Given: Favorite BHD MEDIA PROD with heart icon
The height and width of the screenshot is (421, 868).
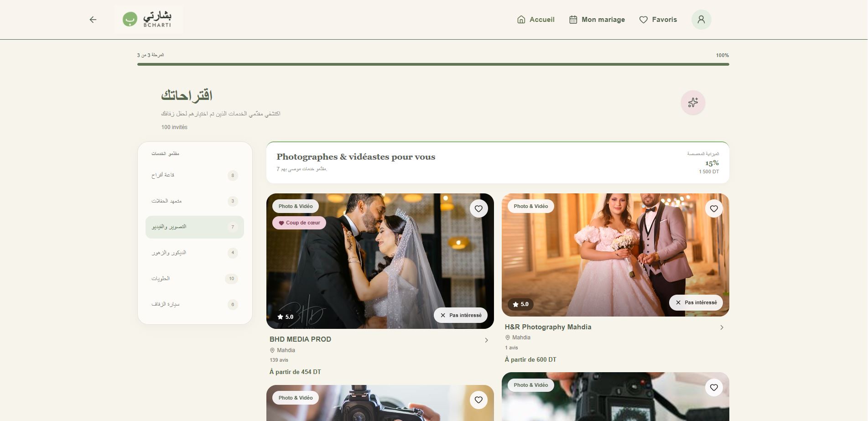Looking at the screenshot, I should click(x=478, y=209).
